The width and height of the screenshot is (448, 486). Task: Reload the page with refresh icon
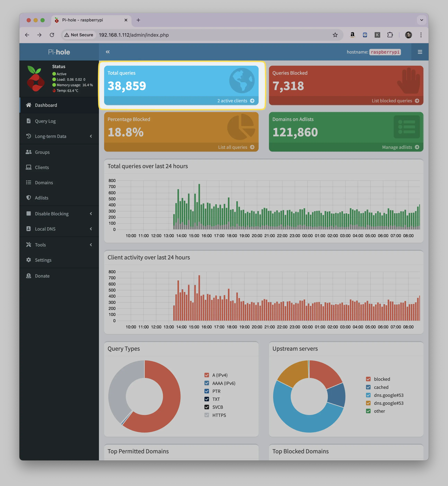(52, 35)
